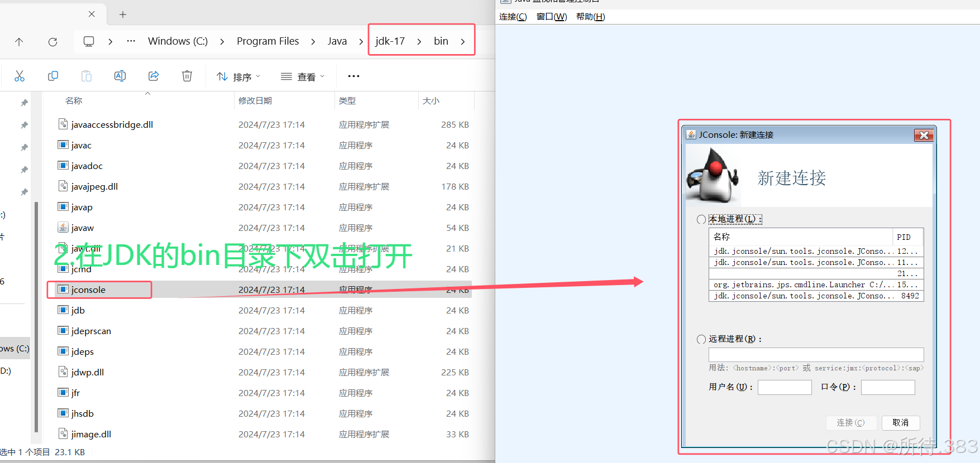The image size is (980, 463).
Task: Open the View (查看) dropdown
Action: coord(303,76)
